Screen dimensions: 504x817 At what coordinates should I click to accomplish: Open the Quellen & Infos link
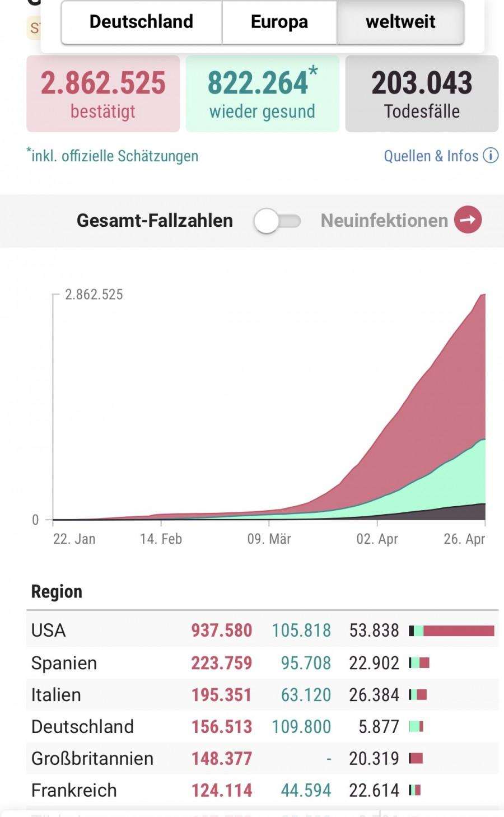coord(431,156)
